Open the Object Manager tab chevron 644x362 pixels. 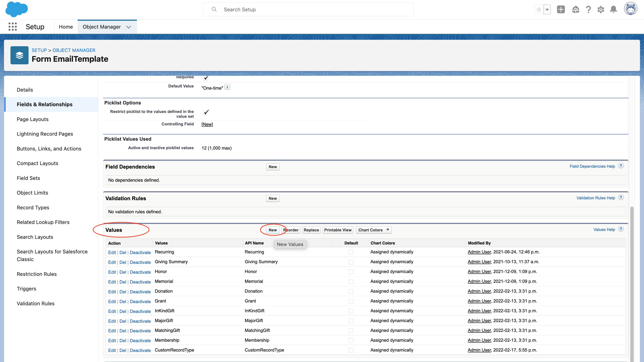[x=128, y=27]
